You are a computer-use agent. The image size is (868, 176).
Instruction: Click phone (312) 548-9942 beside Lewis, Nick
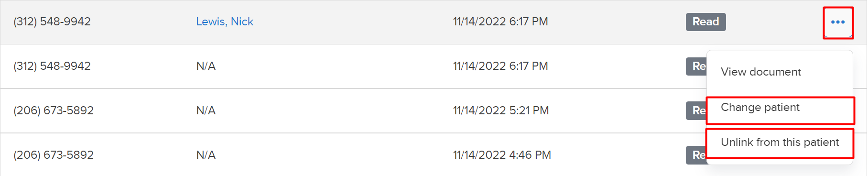point(52,22)
